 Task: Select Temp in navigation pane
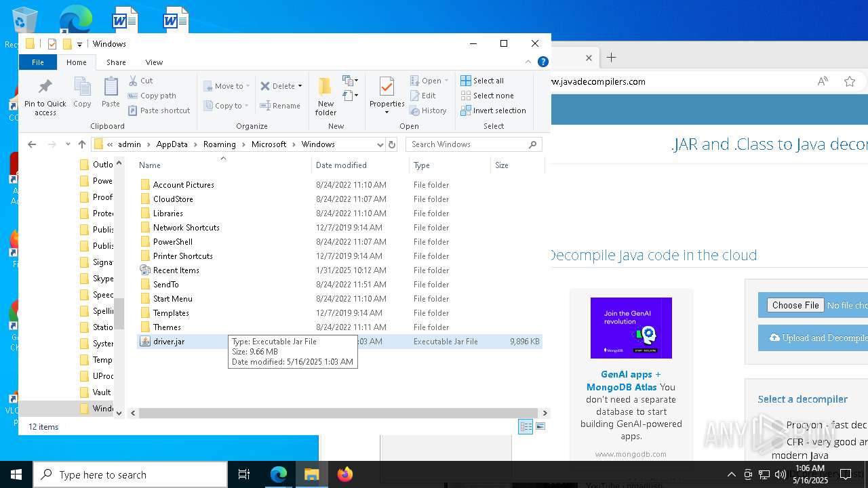(102, 360)
